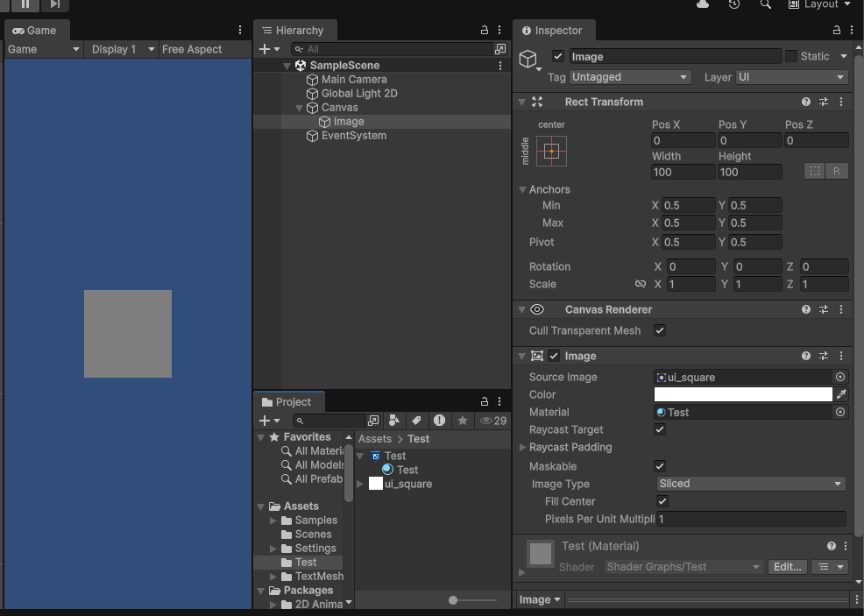This screenshot has height=616, width=864.
Task: Switch to the Project tab
Action: 287,401
